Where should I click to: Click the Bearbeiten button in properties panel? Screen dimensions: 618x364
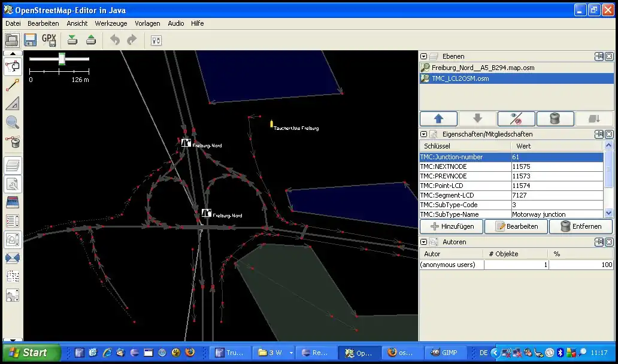pos(516,226)
